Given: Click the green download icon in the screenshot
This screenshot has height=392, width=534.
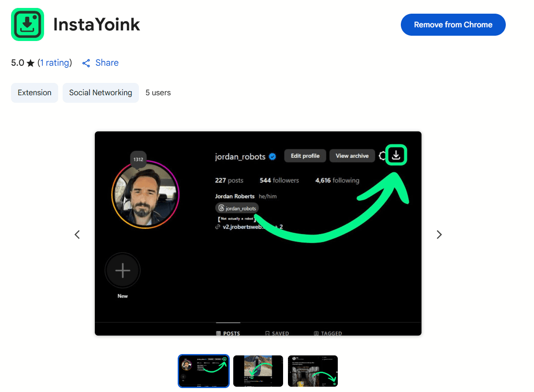Looking at the screenshot, I should click(x=396, y=155).
